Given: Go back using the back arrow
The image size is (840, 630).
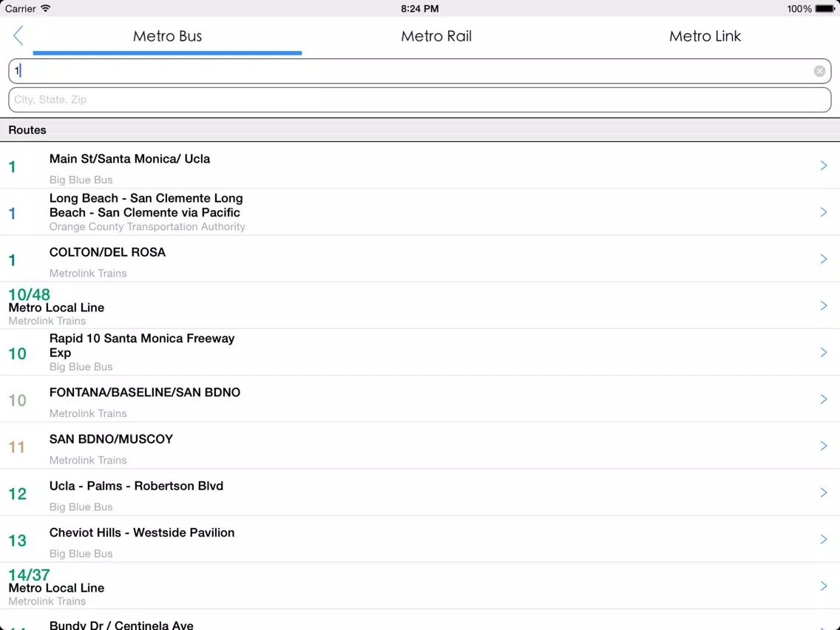Looking at the screenshot, I should click(18, 36).
